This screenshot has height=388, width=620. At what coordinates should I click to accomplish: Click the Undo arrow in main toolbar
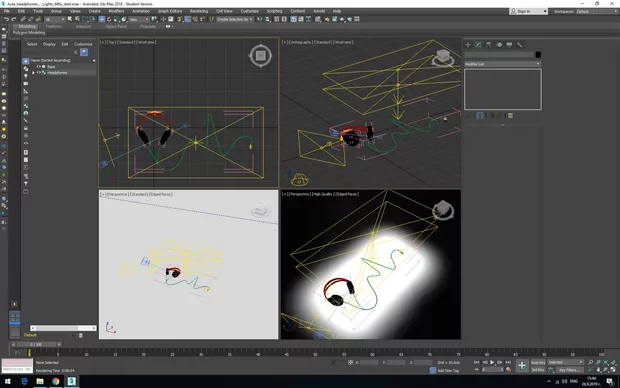pos(6,19)
